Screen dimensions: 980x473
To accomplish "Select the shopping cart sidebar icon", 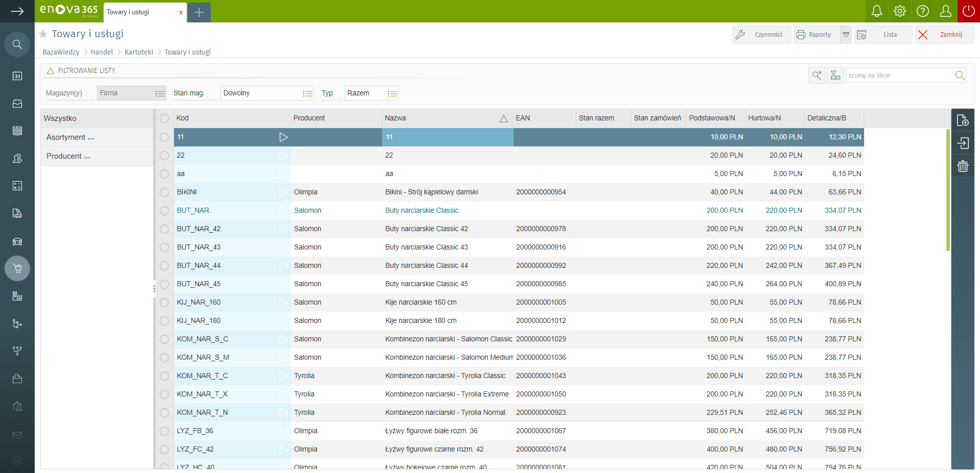I will coord(17,268).
